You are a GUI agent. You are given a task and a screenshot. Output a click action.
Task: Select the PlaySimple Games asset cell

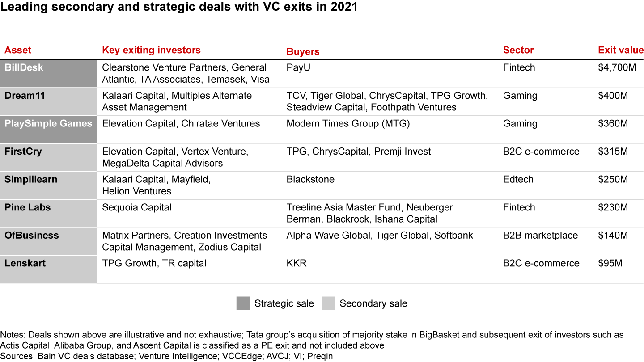48,130
